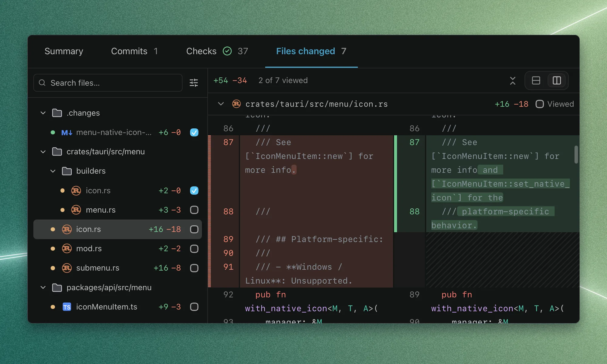Switch to split diff view icon
Screen dimensions: 607x364
point(557,81)
